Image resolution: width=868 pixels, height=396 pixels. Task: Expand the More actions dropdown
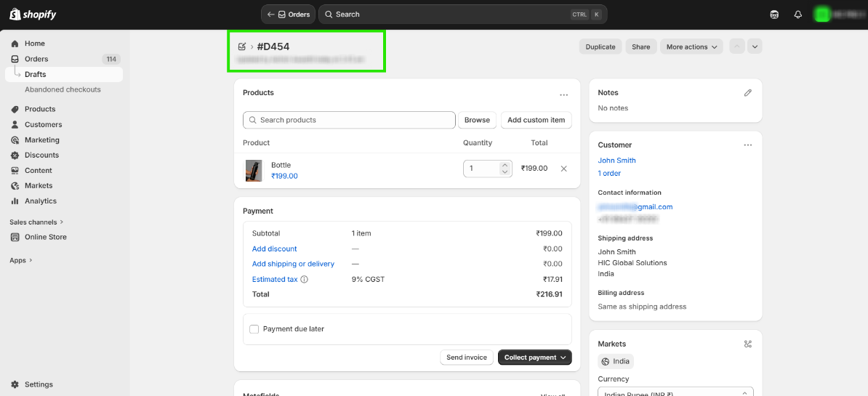(691, 47)
